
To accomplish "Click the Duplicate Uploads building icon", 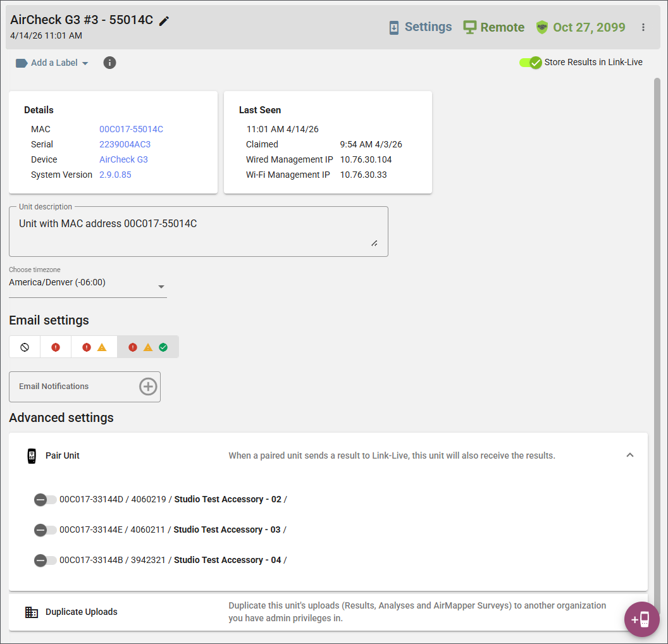I will pyautogui.click(x=32, y=612).
